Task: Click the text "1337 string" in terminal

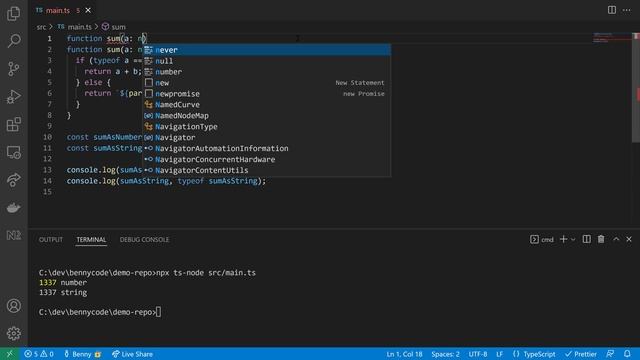Action: tap(63, 293)
